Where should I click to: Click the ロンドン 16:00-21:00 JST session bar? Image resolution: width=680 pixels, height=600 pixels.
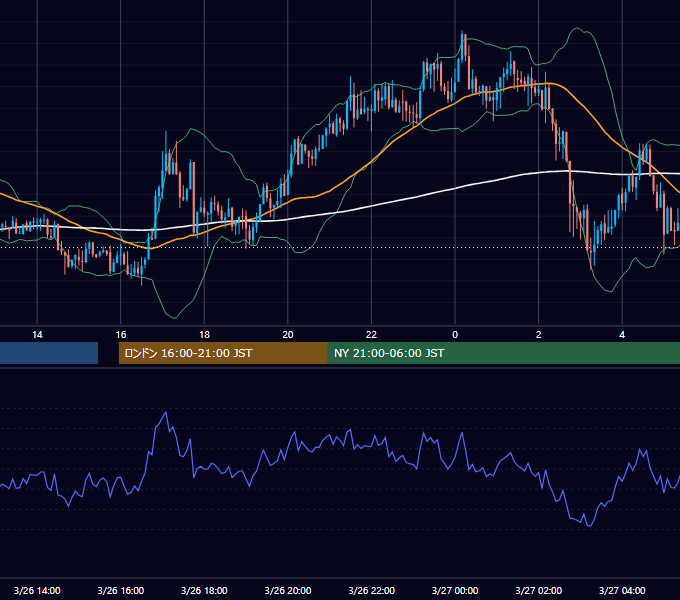(223, 353)
